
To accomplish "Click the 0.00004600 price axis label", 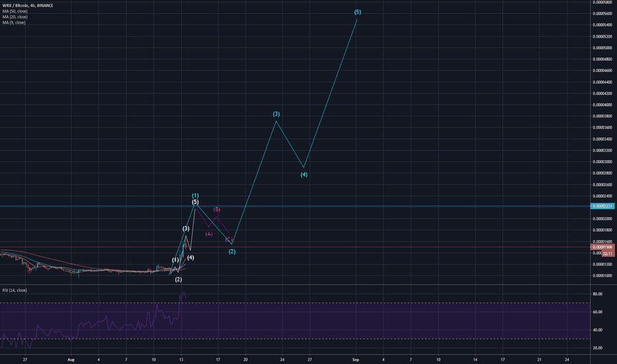I will tap(602, 70).
